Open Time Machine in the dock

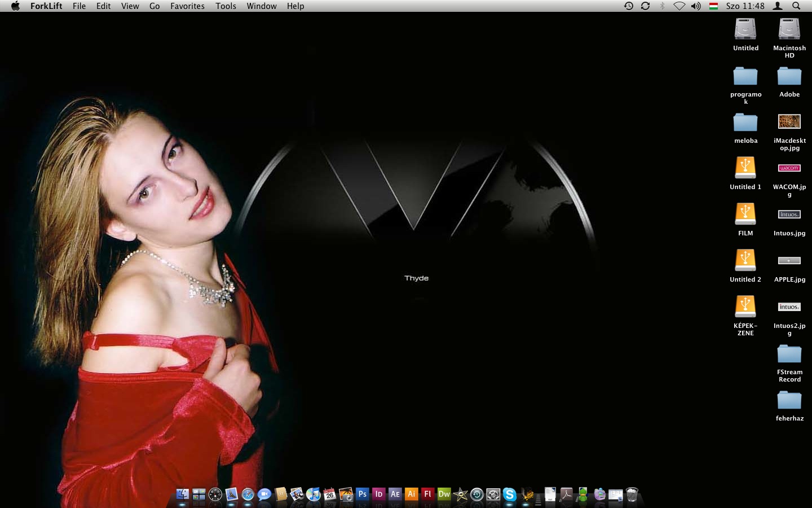pos(477,494)
